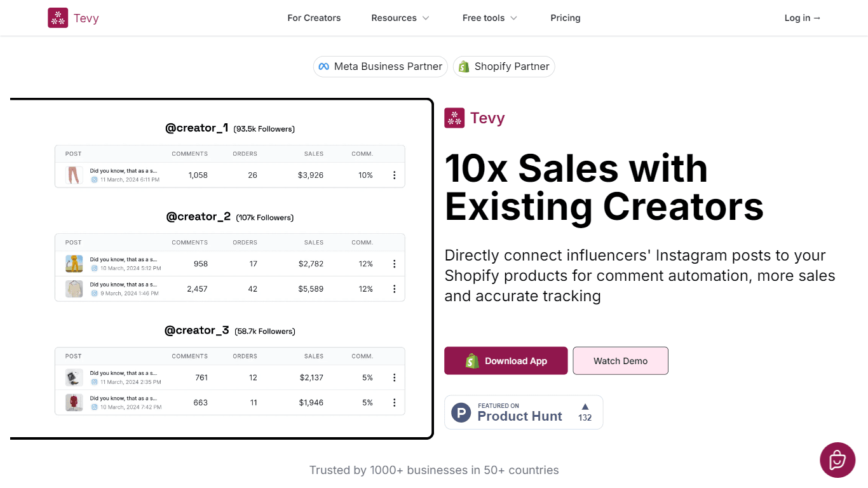The width and height of the screenshot is (868, 488).
Task: Expand the Resources dropdown menu
Action: (400, 18)
